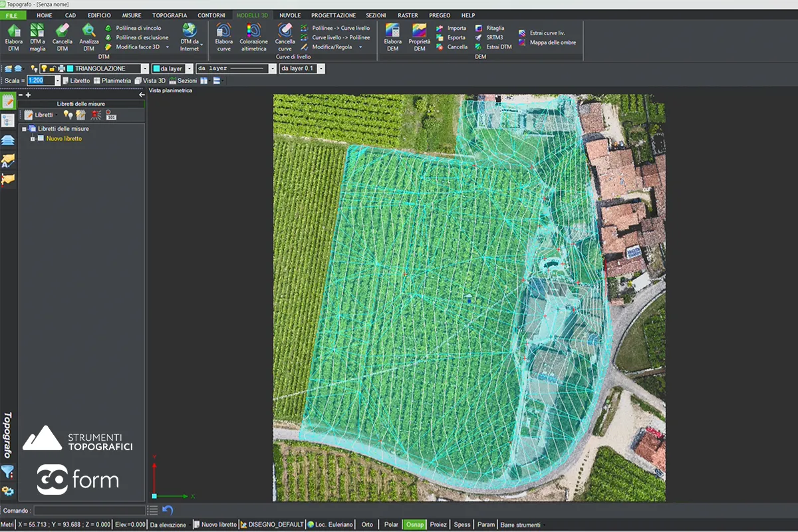Viewport: 798px width, 532px height.
Task: Open Mappa delle ombre
Action: point(547,43)
